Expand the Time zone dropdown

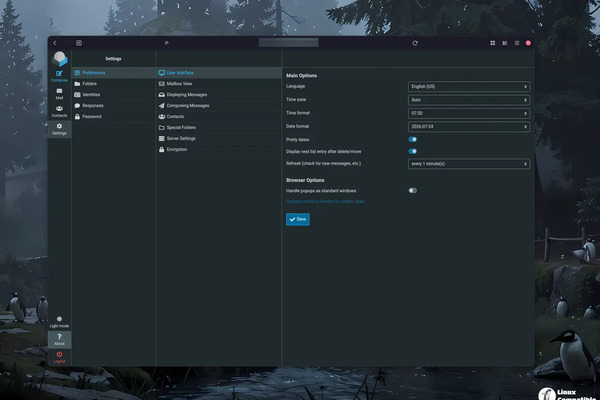468,100
